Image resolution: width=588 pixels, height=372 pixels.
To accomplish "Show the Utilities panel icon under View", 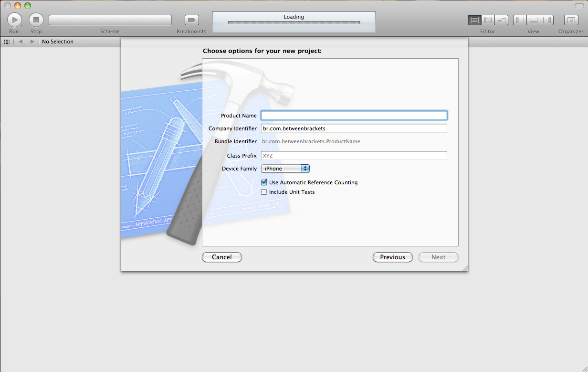I will [x=546, y=20].
